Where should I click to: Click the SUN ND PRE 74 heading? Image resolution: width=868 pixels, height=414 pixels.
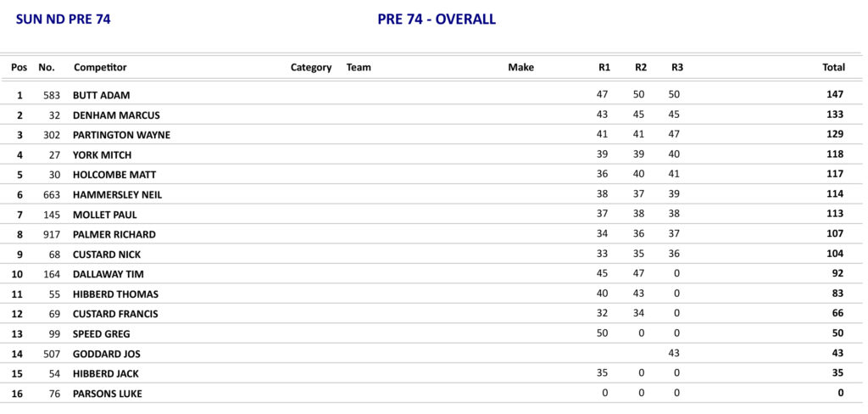click(x=63, y=20)
